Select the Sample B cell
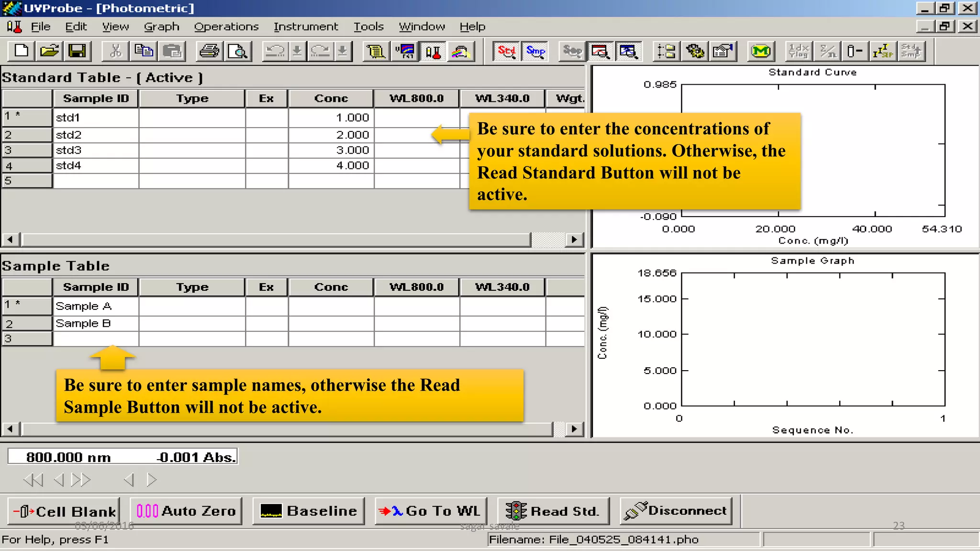The width and height of the screenshot is (980, 551). pos(96,323)
